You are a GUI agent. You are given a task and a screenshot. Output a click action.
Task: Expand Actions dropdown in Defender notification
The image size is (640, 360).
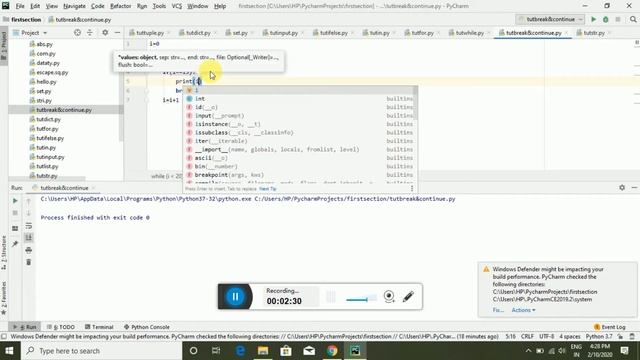(x=523, y=310)
